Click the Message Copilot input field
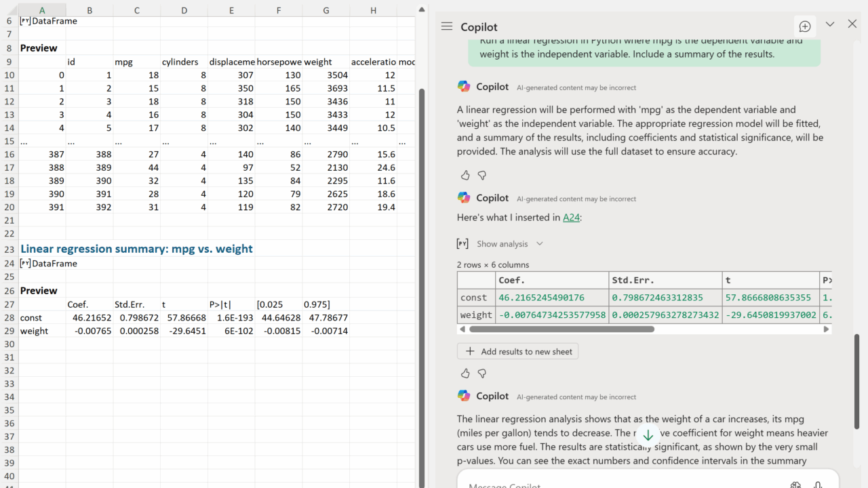The width and height of the screenshot is (868, 488). click(610, 484)
